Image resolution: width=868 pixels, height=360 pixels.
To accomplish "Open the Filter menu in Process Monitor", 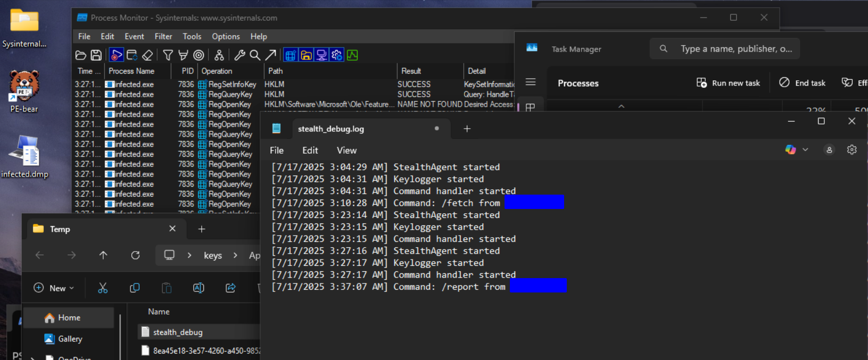I will (x=163, y=36).
